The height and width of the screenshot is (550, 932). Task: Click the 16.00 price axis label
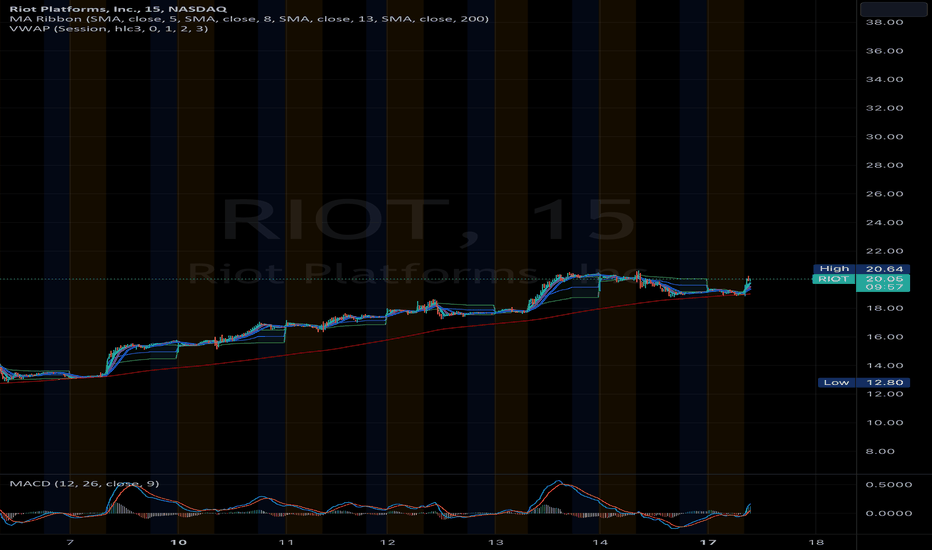pyautogui.click(x=884, y=337)
